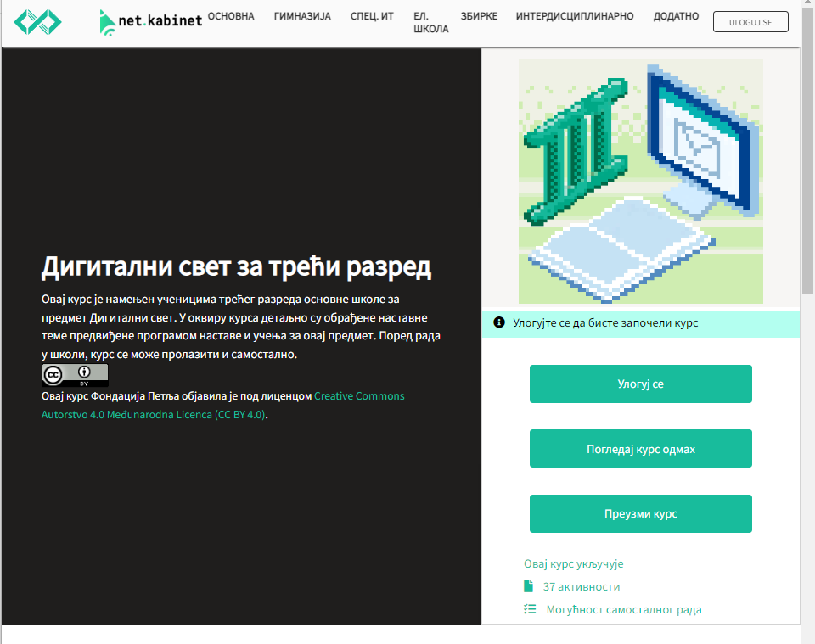Click the Petlja logo icon
This screenshot has height=644, width=815.
pos(38,22)
